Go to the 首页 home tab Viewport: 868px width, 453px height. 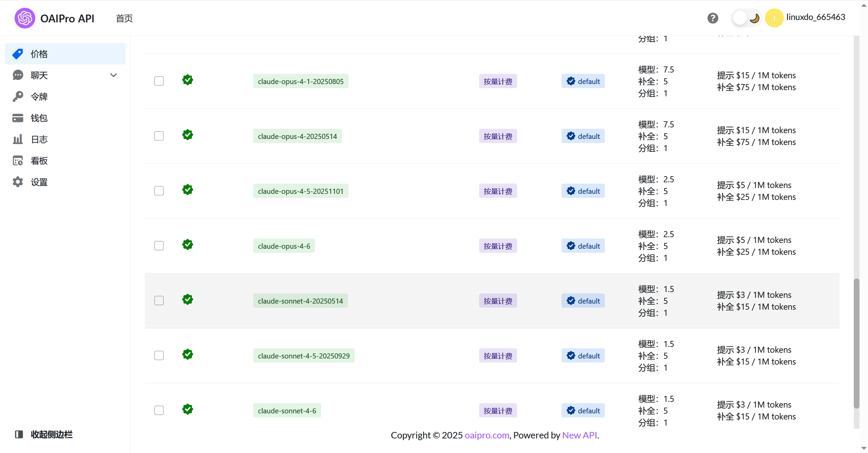pos(124,18)
